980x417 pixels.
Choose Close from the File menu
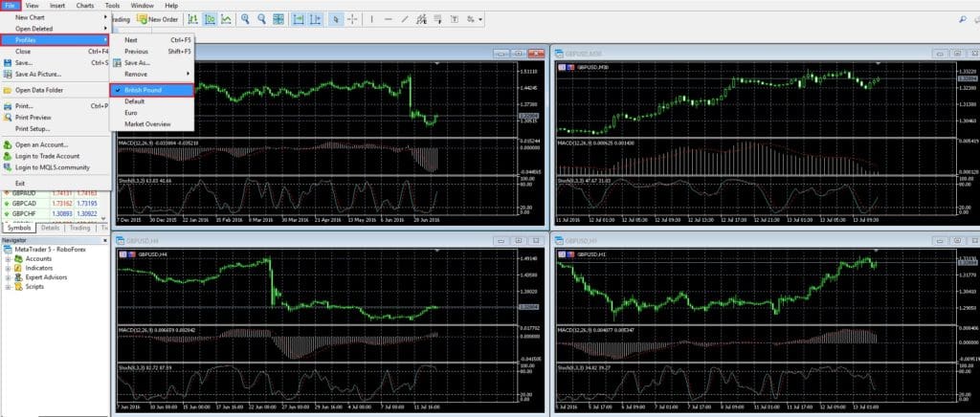tap(56, 52)
